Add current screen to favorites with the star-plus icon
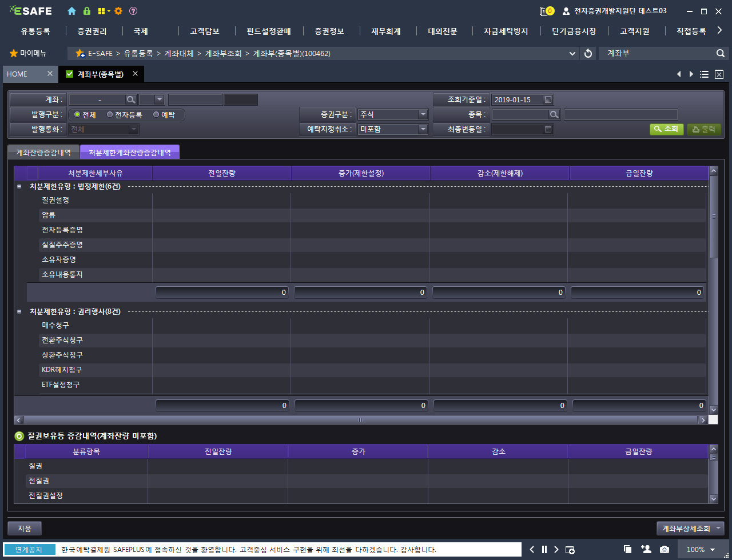 [80, 53]
